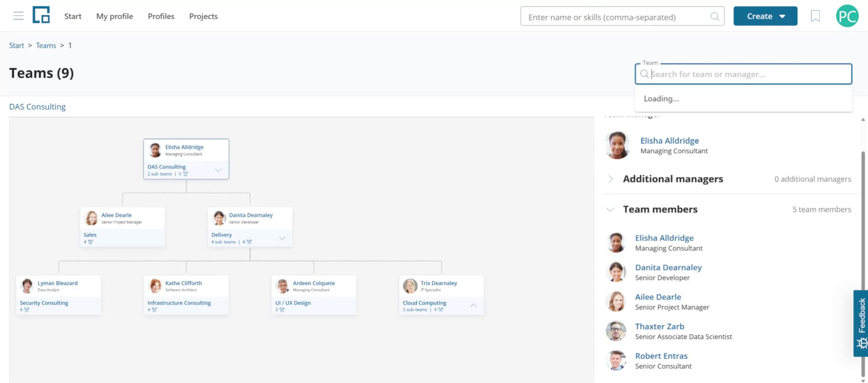868x383 pixels.
Task: Open the bookmarks icon
Action: 815,16
